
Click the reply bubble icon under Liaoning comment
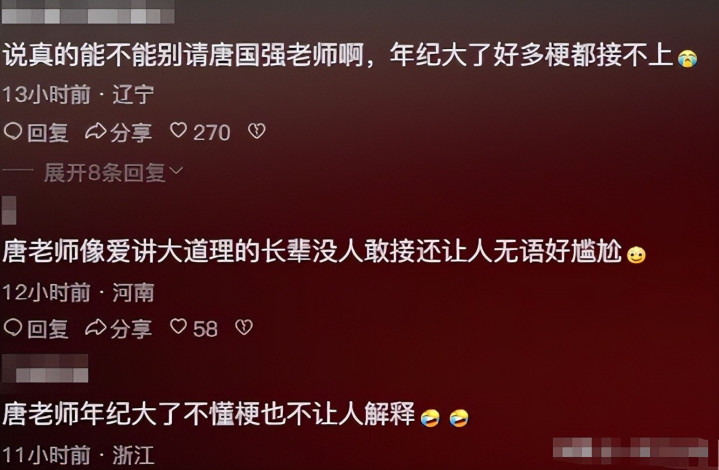13,132
